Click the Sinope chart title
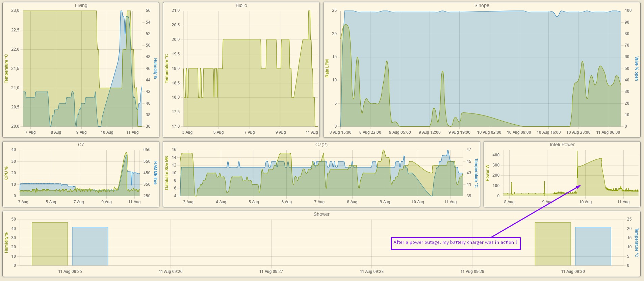The image size is (644, 281). [482, 5]
